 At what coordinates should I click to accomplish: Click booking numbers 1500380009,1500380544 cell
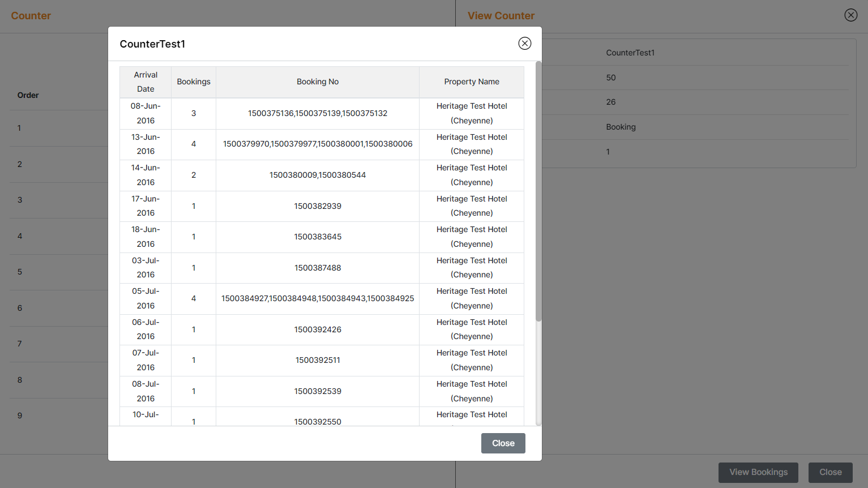(318, 175)
